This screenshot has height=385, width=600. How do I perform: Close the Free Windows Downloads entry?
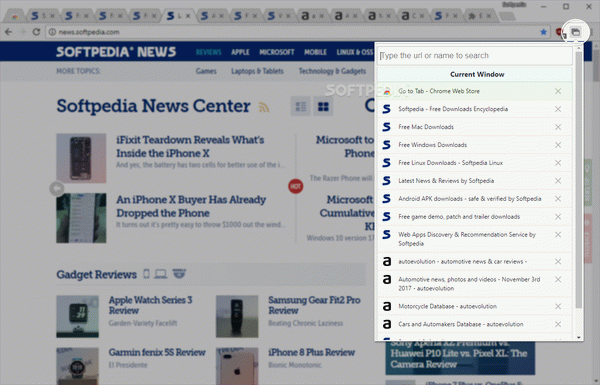[x=558, y=145]
